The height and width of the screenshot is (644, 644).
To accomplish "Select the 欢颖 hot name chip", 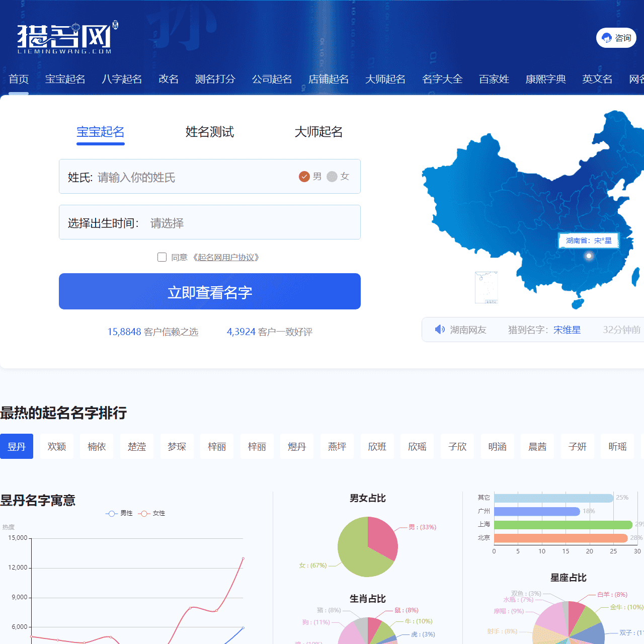I will coord(56,446).
